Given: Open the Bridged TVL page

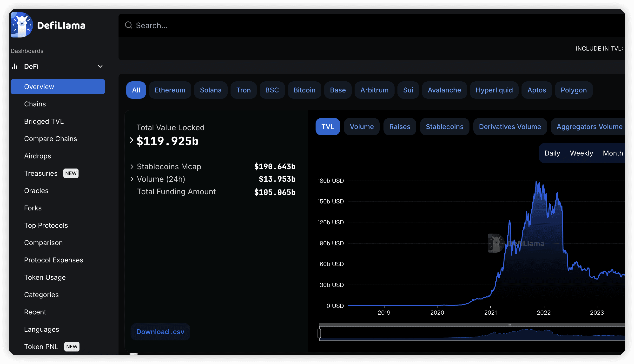Looking at the screenshot, I should (44, 121).
